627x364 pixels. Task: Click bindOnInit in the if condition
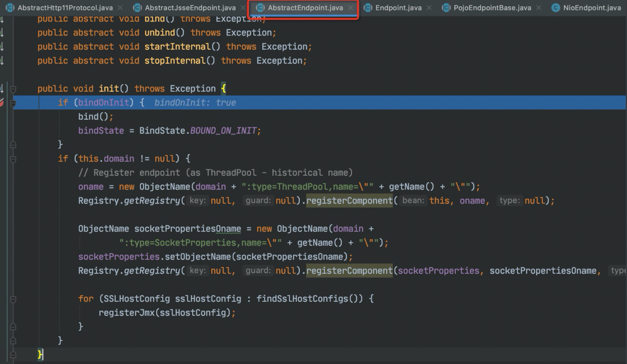[x=104, y=103]
